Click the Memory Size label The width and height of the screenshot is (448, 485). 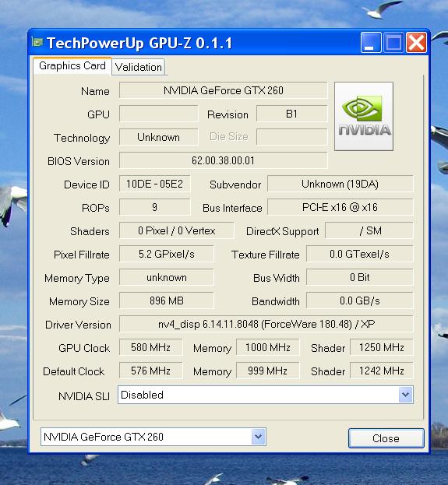pos(79,301)
